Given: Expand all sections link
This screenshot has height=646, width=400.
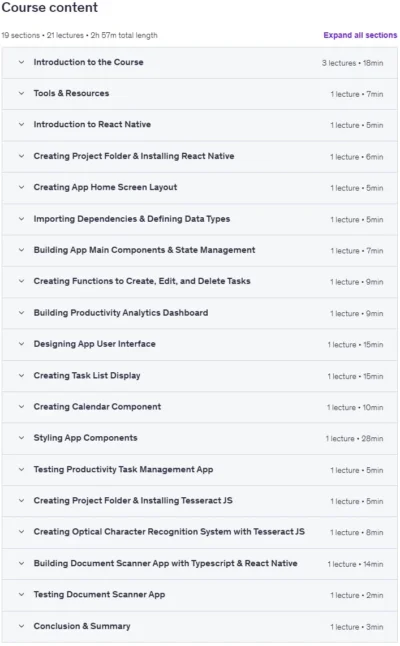Looking at the screenshot, I should pyautogui.click(x=360, y=35).
